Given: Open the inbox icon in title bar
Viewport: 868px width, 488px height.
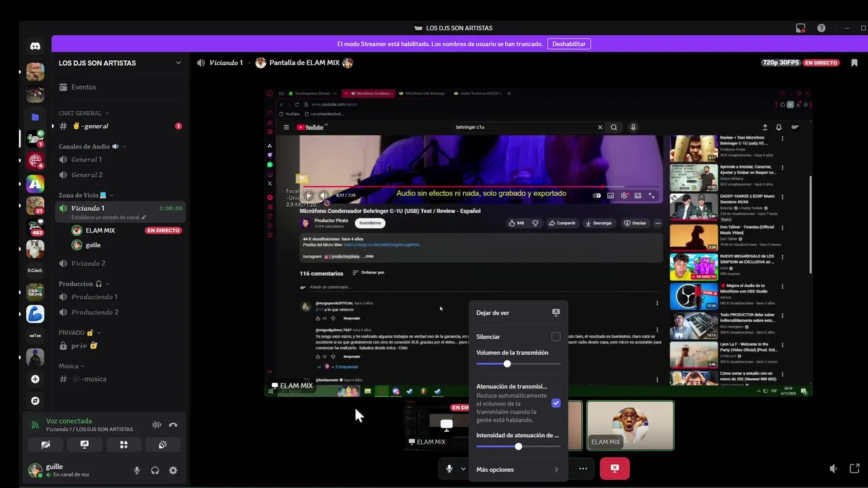Looking at the screenshot, I should 801,28.
